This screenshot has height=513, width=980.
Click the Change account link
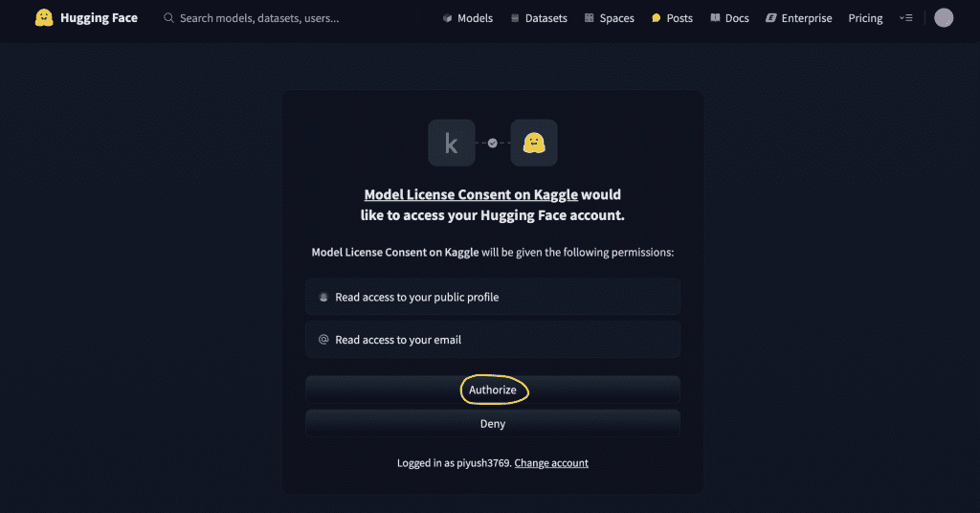(x=551, y=463)
